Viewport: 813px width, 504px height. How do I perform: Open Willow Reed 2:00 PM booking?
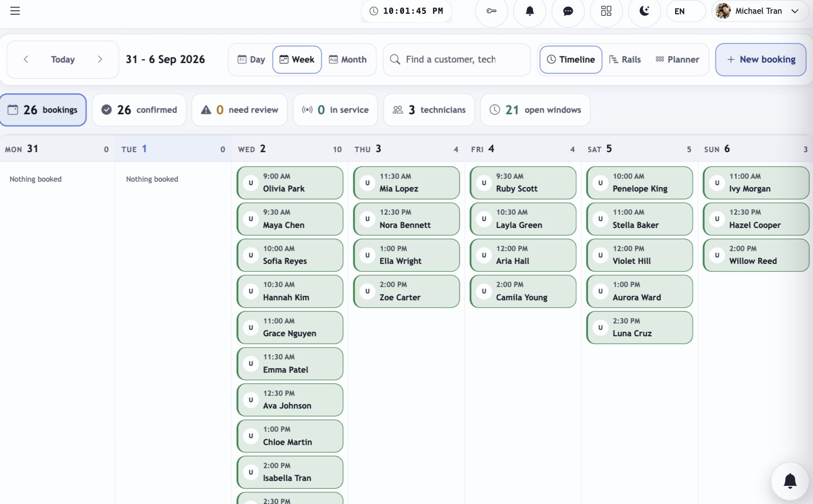(x=757, y=255)
